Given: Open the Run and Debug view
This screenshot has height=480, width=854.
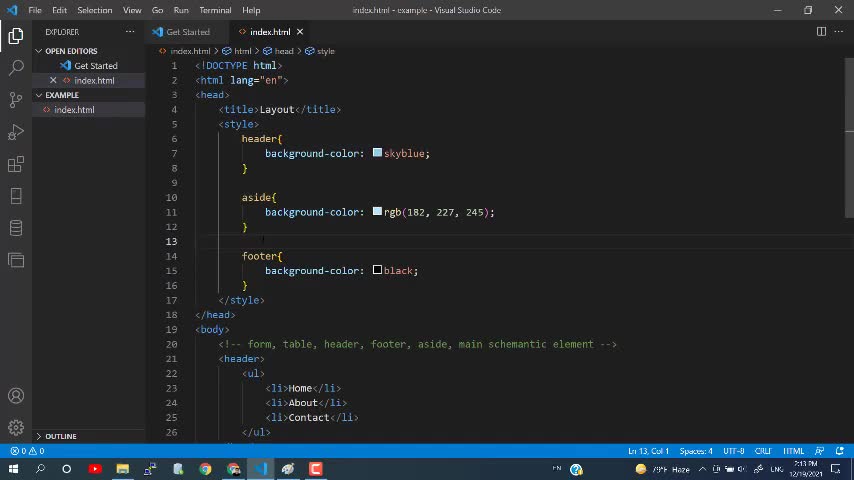Looking at the screenshot, I should [16, 132].
